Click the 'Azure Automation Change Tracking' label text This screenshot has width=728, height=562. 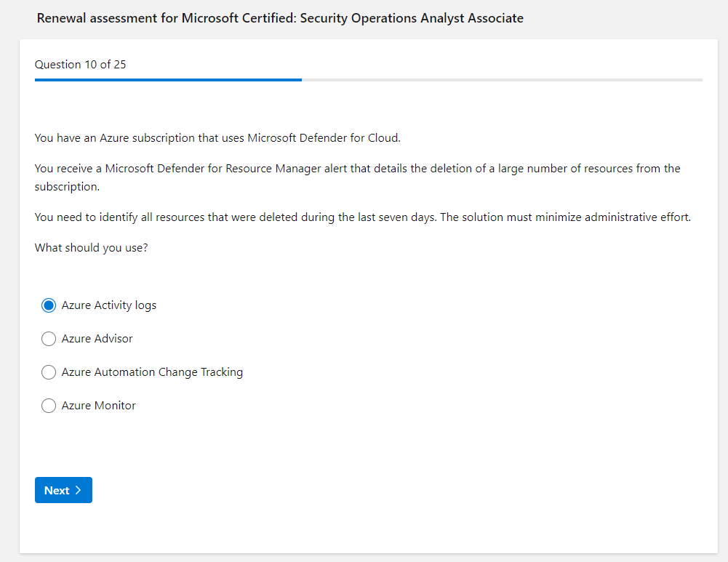point(152,372)
